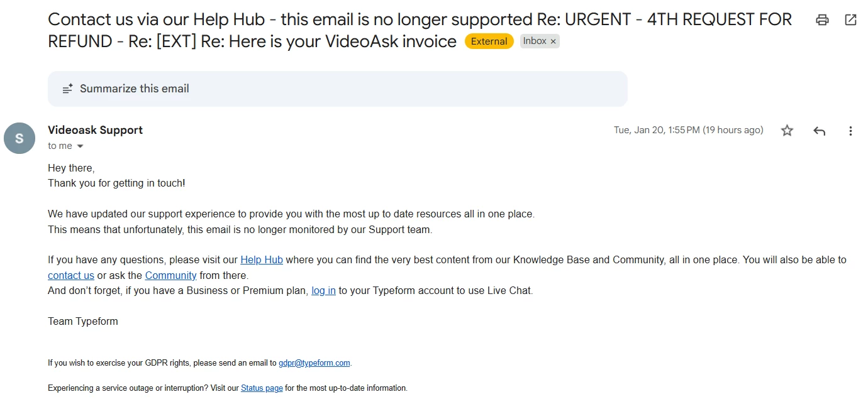Click the email timestamp Tue, Jan 20
868x409 pixels.
tap(688, 130)
